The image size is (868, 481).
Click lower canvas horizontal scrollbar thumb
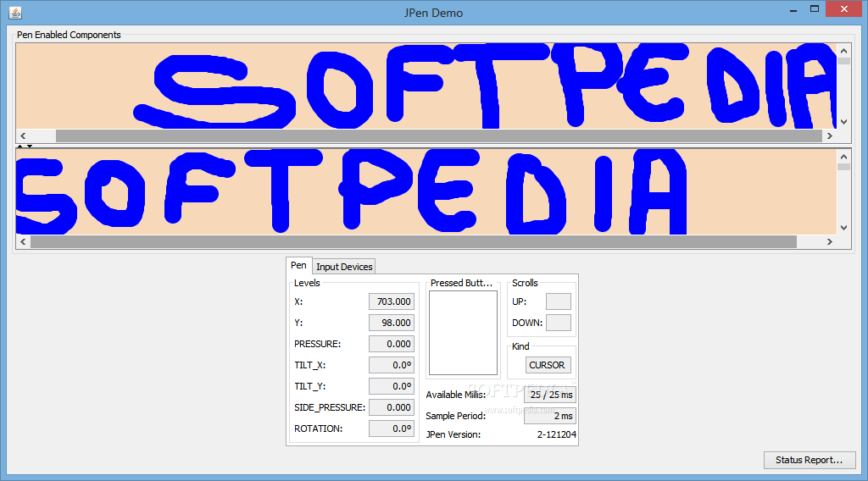click(x=413, y=241)
